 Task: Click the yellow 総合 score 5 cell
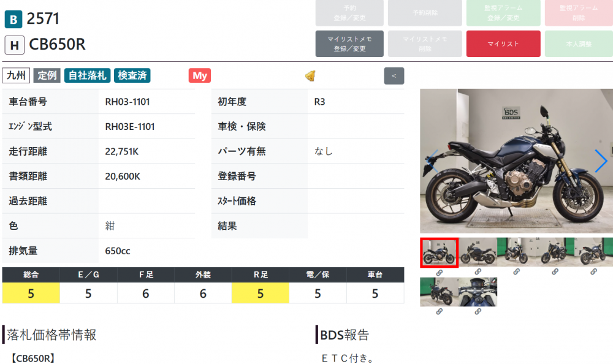(x=31, y=294)
